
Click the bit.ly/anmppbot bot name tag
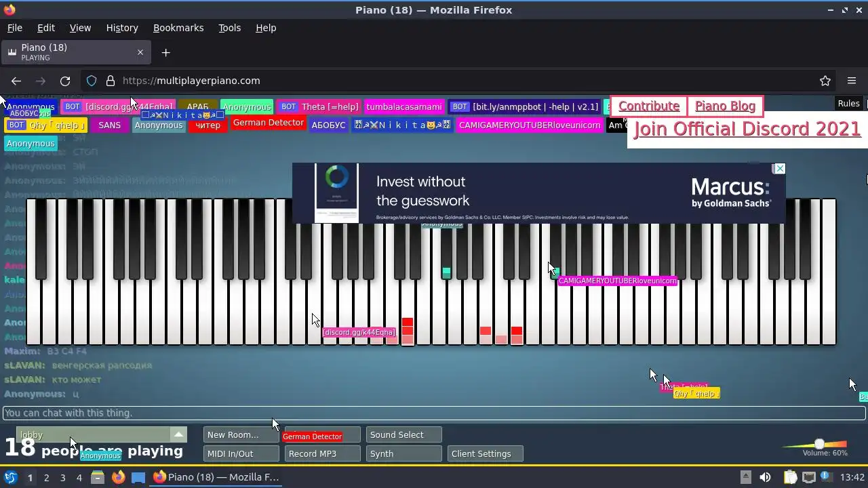pyautogui.click(x=525, y=107)
